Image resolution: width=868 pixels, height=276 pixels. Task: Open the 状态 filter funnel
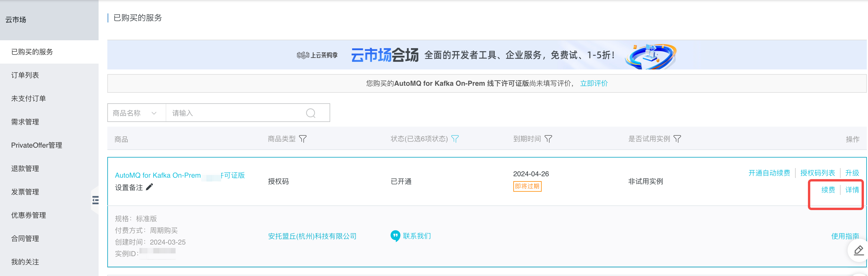click(x=455, y=139)
